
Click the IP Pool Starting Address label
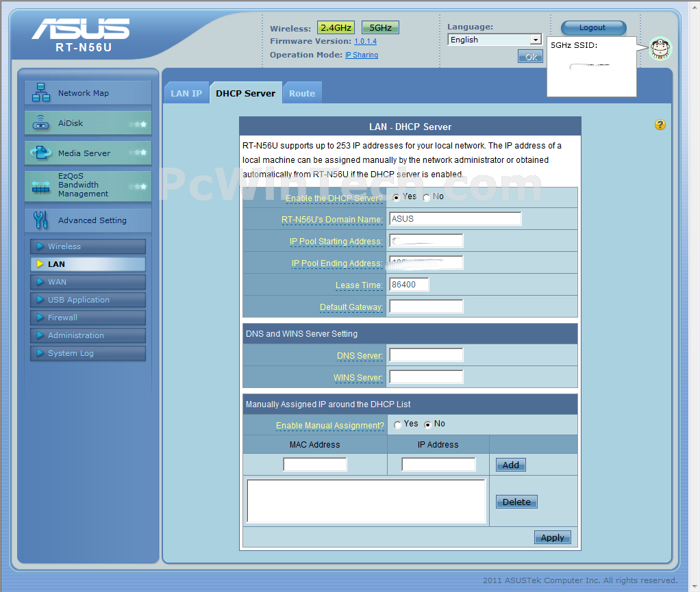pyautogui.click(x=336, y=242)
